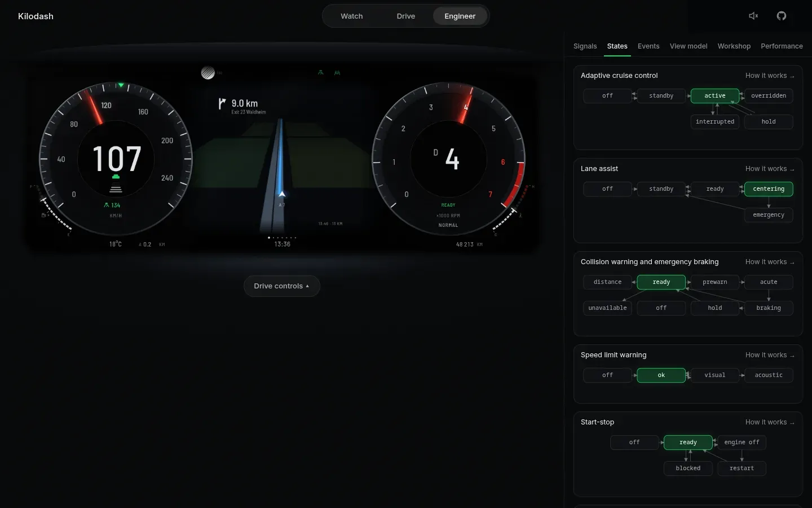812x508 pixels.
Task: Open How it works for Collision warning
Action: tap(770, 262)
